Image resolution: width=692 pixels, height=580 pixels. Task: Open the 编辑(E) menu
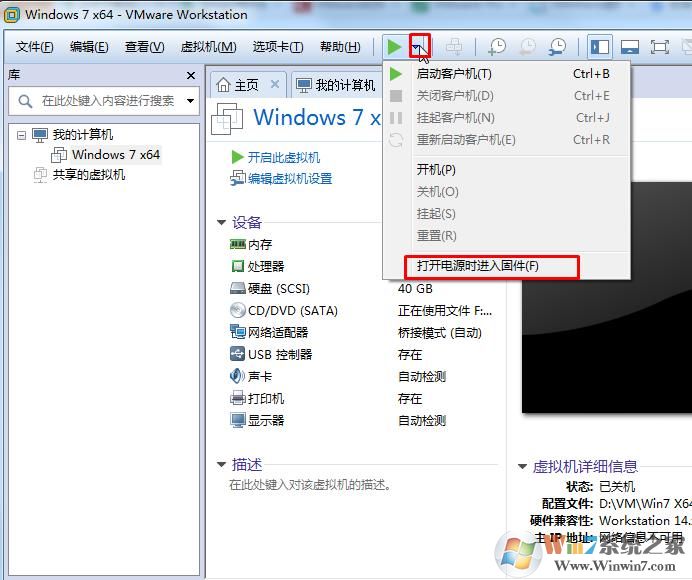pyautogui.click(x=89, y=47)
